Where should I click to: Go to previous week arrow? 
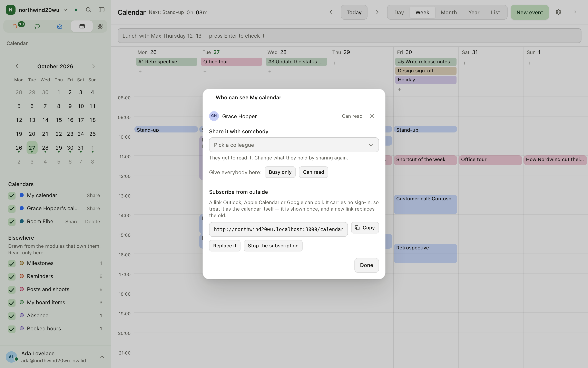[331, 12]
